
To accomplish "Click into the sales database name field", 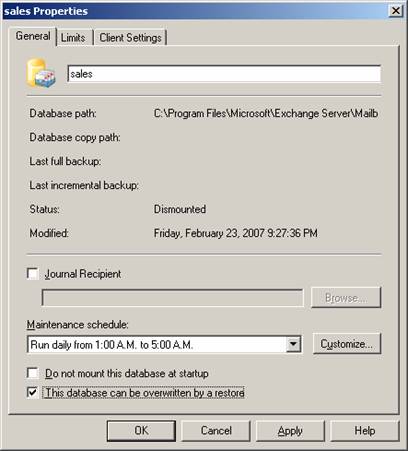I will pos(224,74).
